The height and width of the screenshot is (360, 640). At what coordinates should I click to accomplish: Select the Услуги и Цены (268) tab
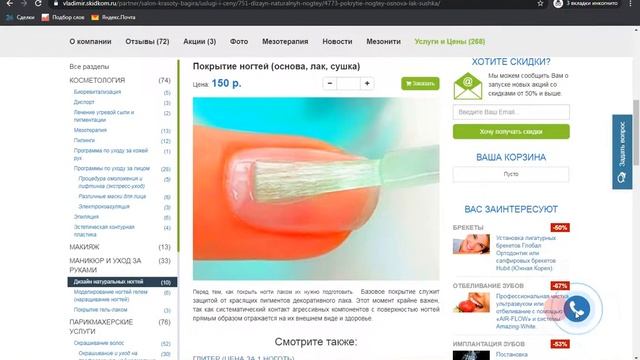click(450, 42)
